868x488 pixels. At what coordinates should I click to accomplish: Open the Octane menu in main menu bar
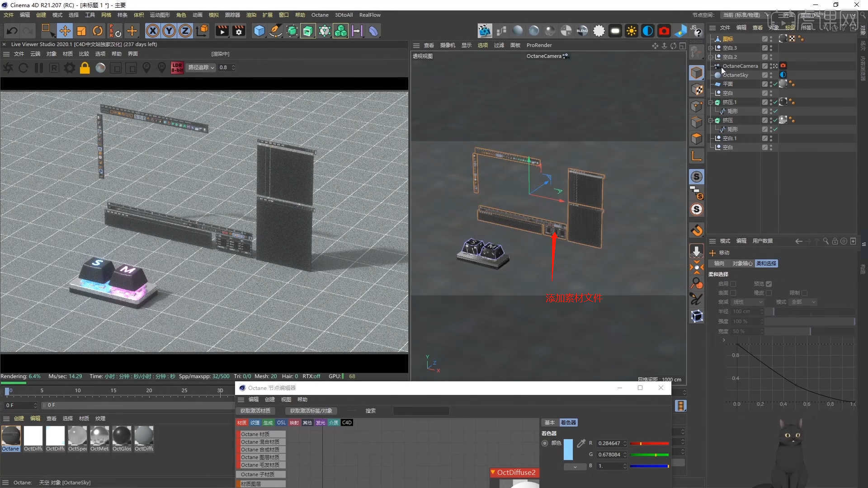click(x=320, y=15)
